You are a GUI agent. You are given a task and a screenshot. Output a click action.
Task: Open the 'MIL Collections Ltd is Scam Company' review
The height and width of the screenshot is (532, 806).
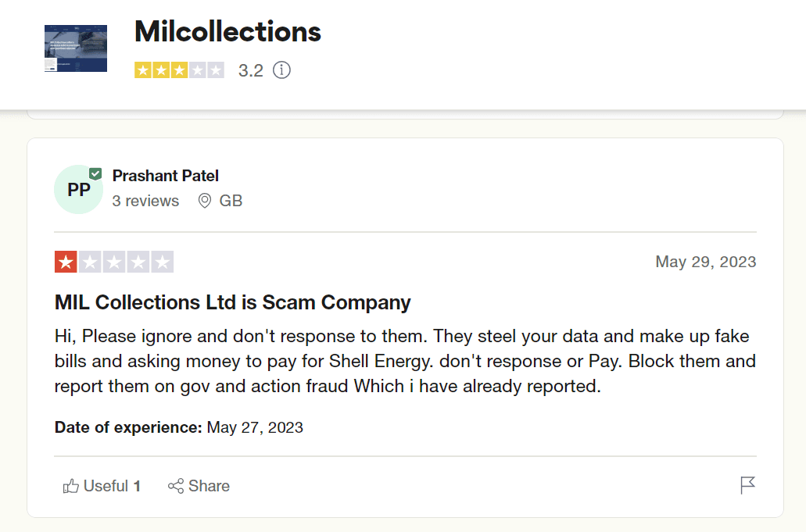tap(233, 302)
